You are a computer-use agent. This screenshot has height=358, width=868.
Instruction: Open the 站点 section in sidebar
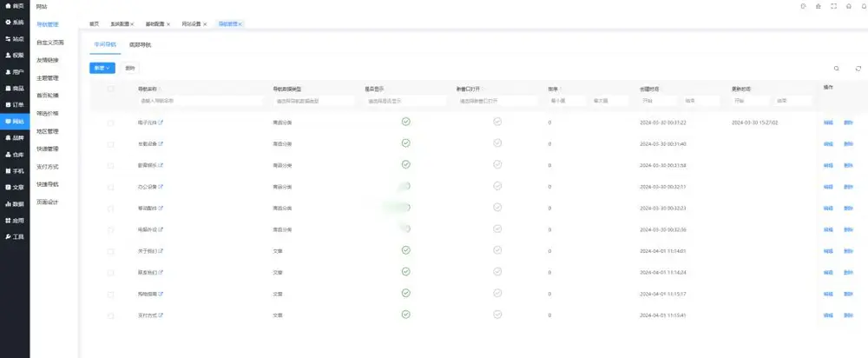point(15,39)
